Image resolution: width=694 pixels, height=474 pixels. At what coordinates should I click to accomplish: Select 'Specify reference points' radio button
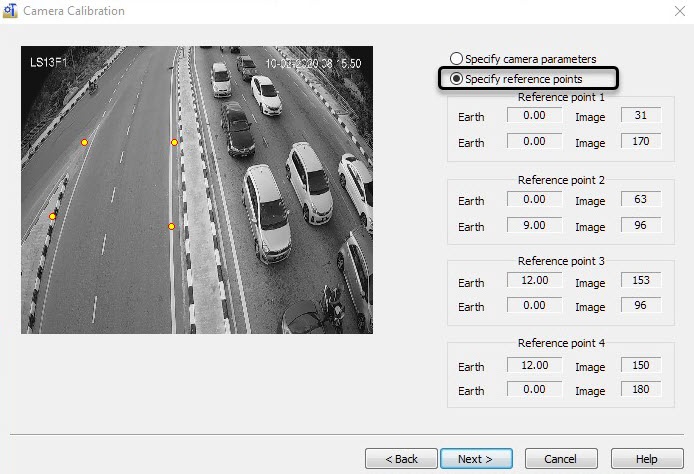click(456, 79)
